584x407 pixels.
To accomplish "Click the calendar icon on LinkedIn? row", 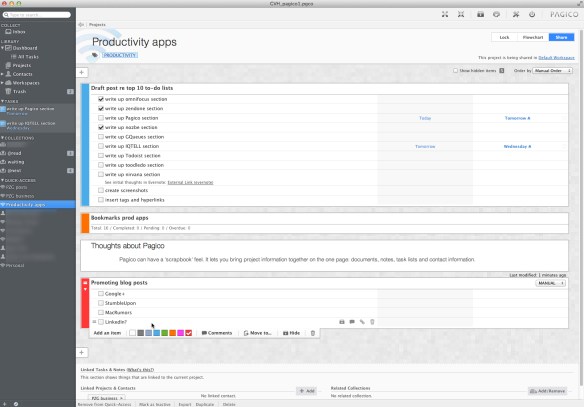I will pos(342,322).
